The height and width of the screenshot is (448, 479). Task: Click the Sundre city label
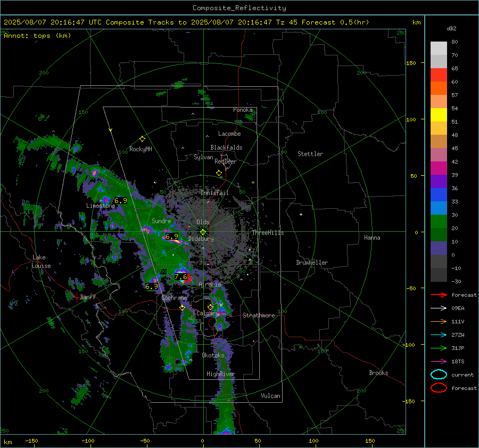161,221
